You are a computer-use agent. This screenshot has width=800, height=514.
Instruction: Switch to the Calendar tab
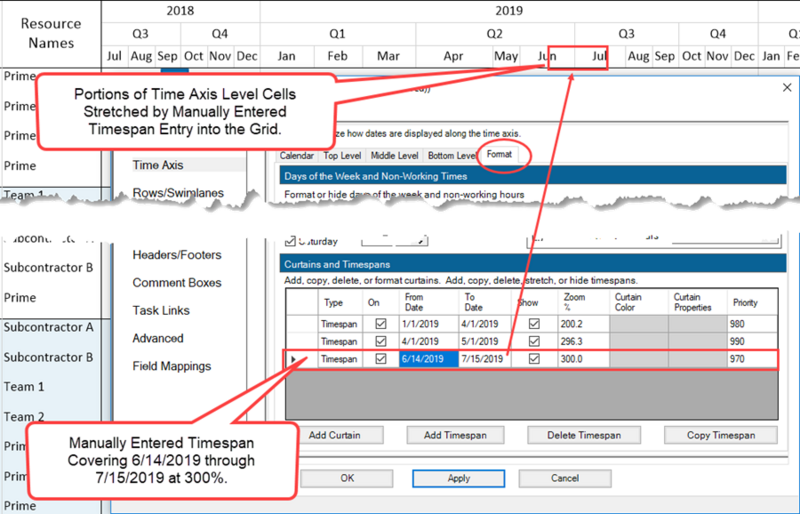coord(296,156)
